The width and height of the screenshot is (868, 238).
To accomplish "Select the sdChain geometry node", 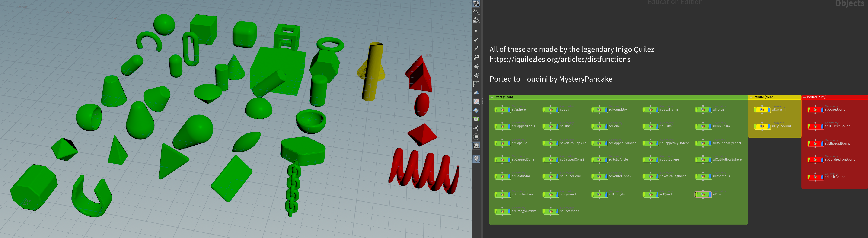I will pos(703,195).
